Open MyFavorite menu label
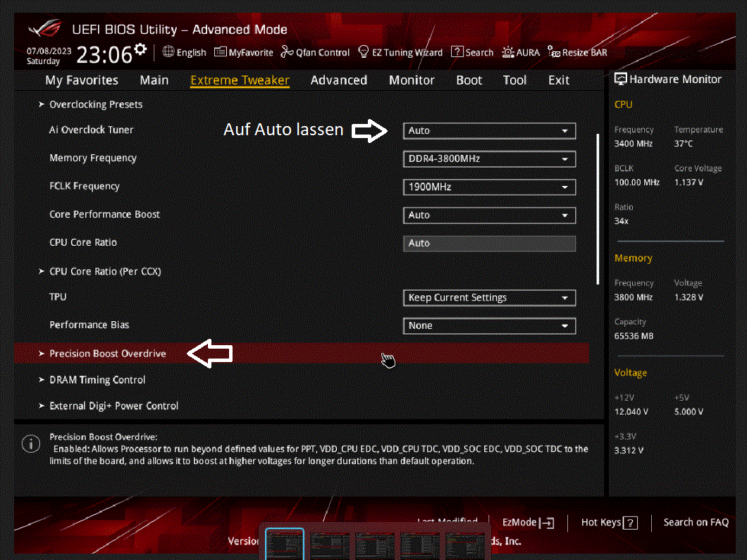 251,52
